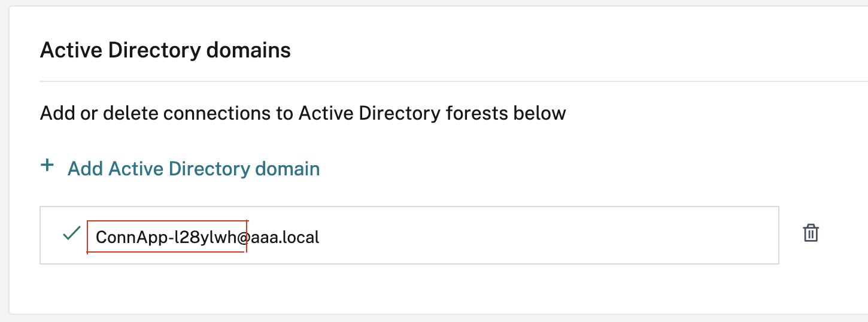Click empty space inside the domain row
This screenshot has width=868, height=322.
tap(539, 235)
